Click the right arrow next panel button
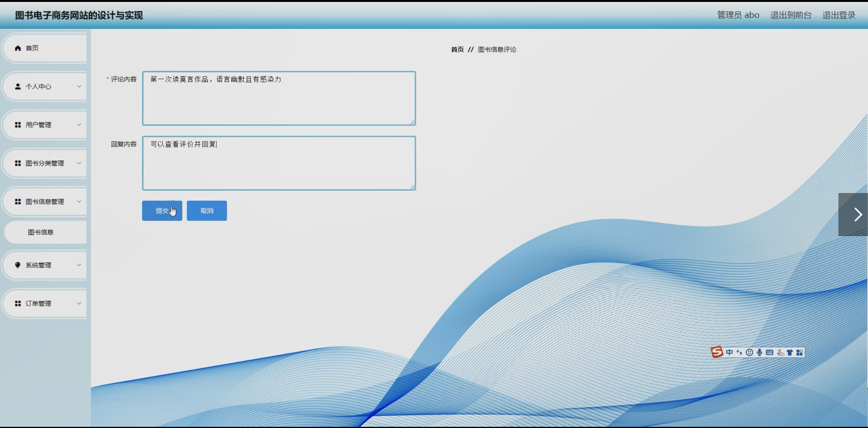Viewport: 868px width, 428px height. (853, 214)
